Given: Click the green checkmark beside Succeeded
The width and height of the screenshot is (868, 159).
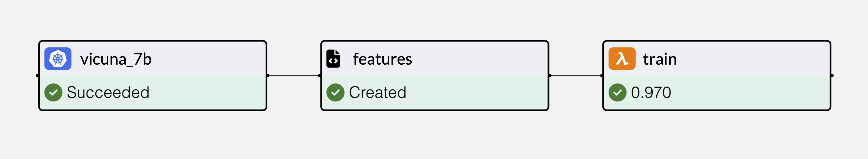Looking at the screenshot, I should pyautogui.click(x=53, y=92).
